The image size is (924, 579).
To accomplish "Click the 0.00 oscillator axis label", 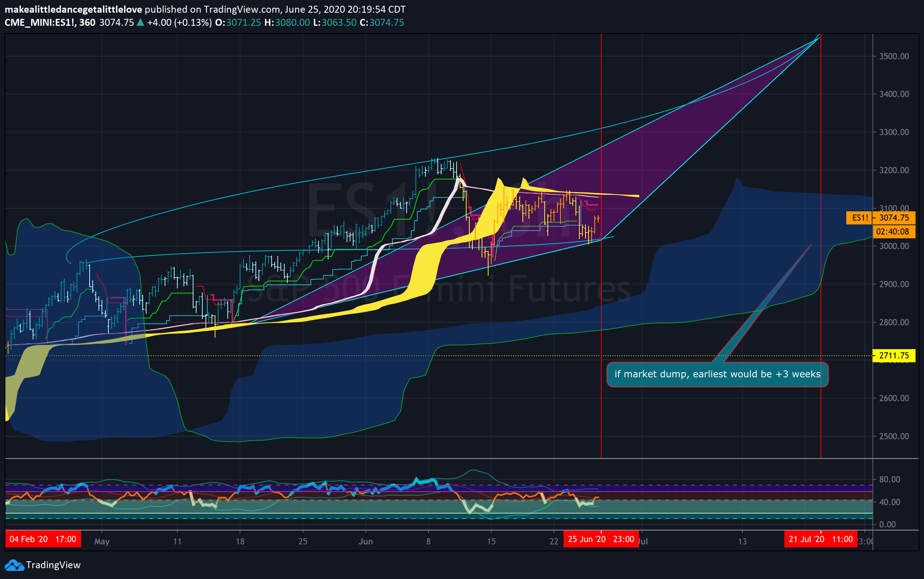I will [887, 524].
